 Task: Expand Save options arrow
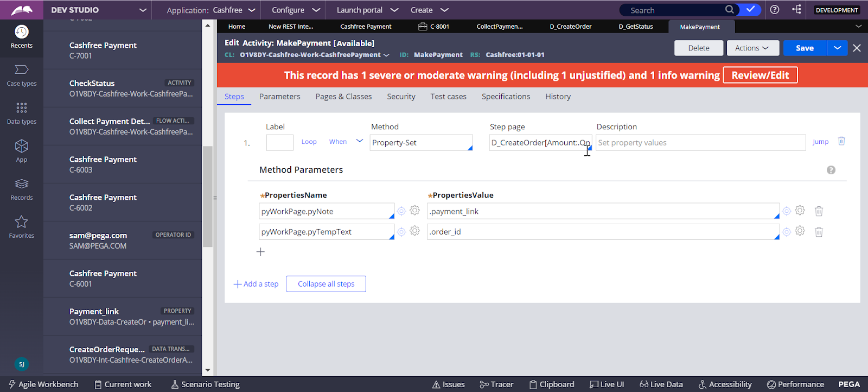pos(838,48)
